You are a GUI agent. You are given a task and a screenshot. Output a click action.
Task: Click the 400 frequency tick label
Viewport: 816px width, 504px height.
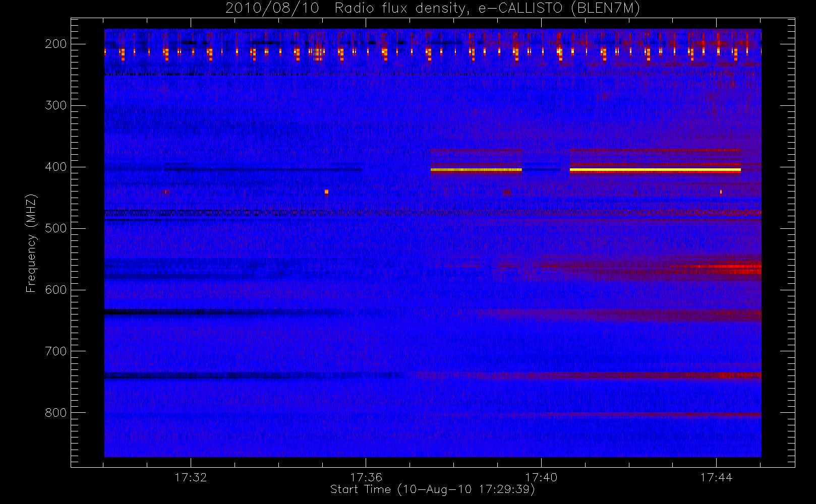55,167
